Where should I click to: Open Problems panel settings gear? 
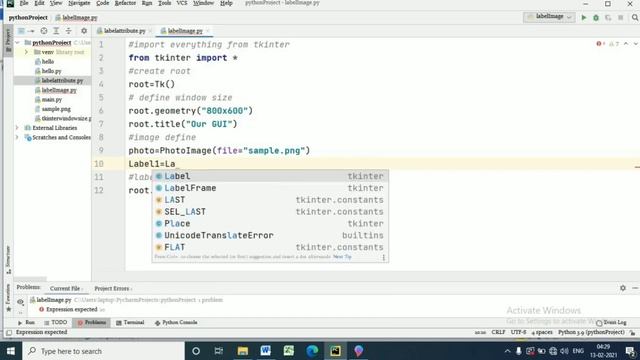623,288
